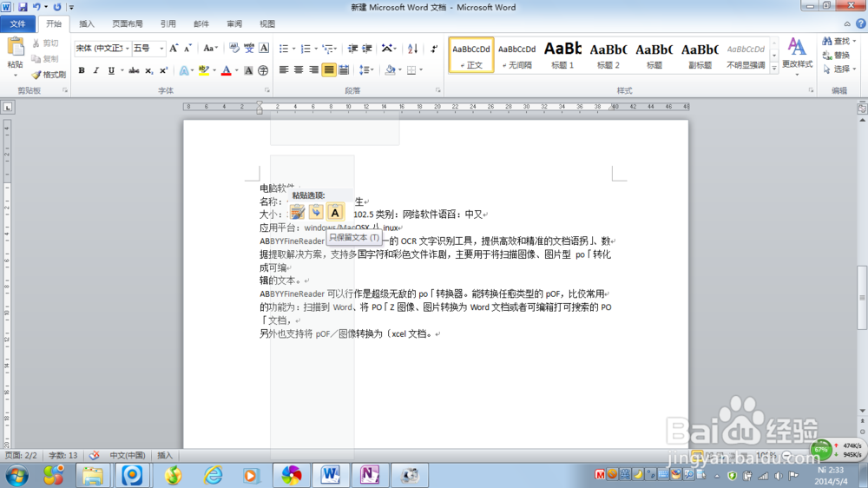868x488 pixels.
Task: Toggle Show/Hide paragraph marks
Action: point(434,49)
